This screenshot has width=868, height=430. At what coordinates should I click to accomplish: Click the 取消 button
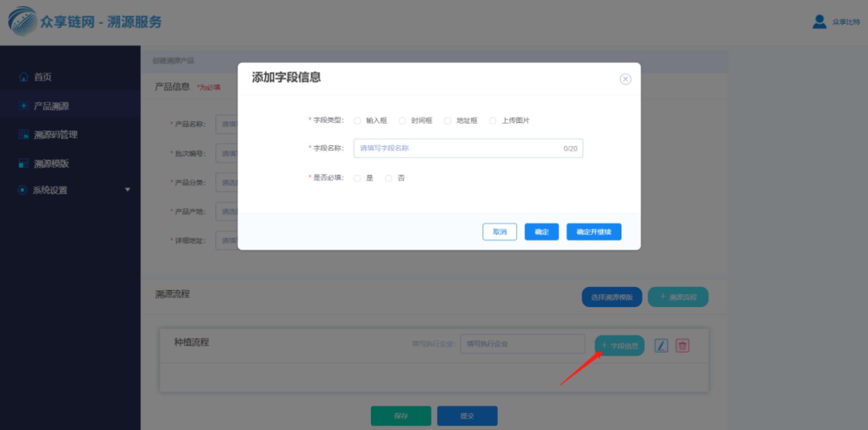[x=499, y=232]
